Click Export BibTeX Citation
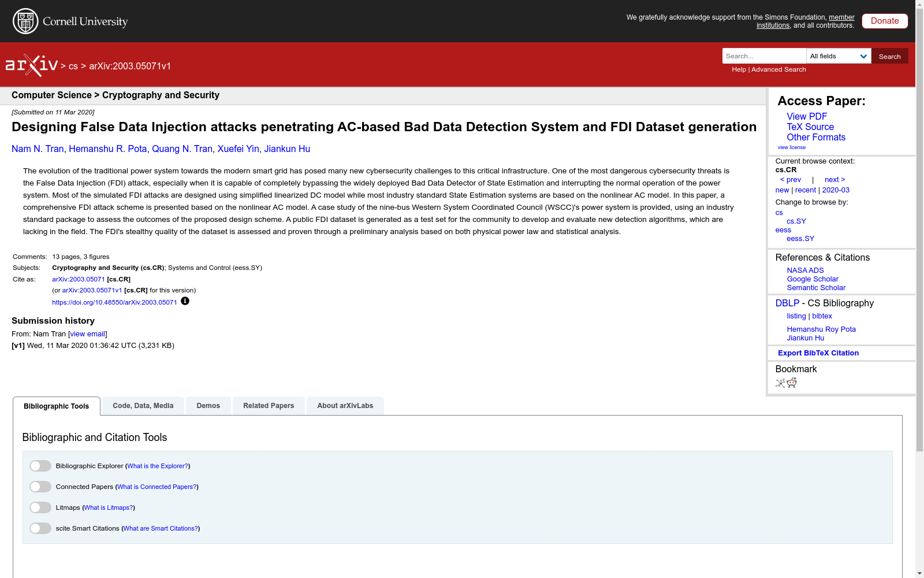The height and width of the screenshot is (578, 924). pos(818,353)
